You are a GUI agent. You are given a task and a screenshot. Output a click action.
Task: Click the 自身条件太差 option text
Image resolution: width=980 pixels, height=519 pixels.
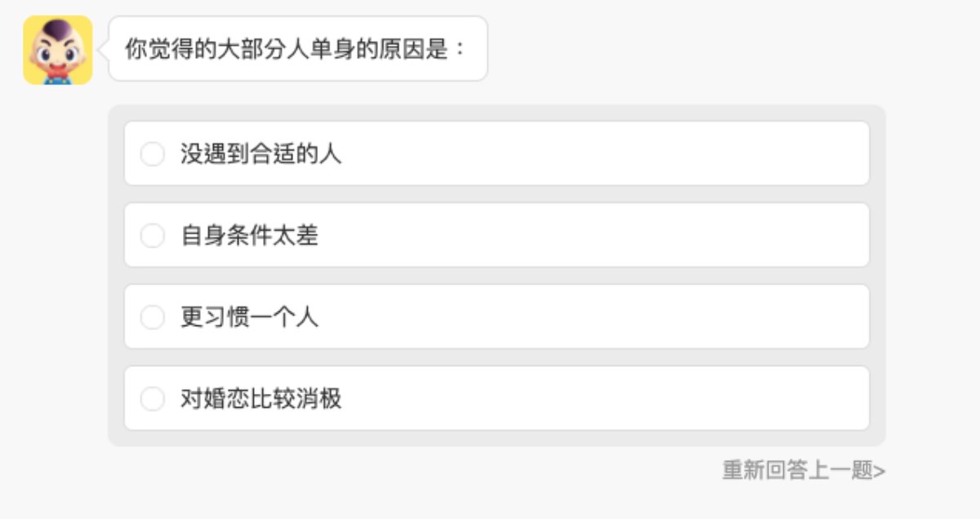pyautogui.click(x=249, y=235)
